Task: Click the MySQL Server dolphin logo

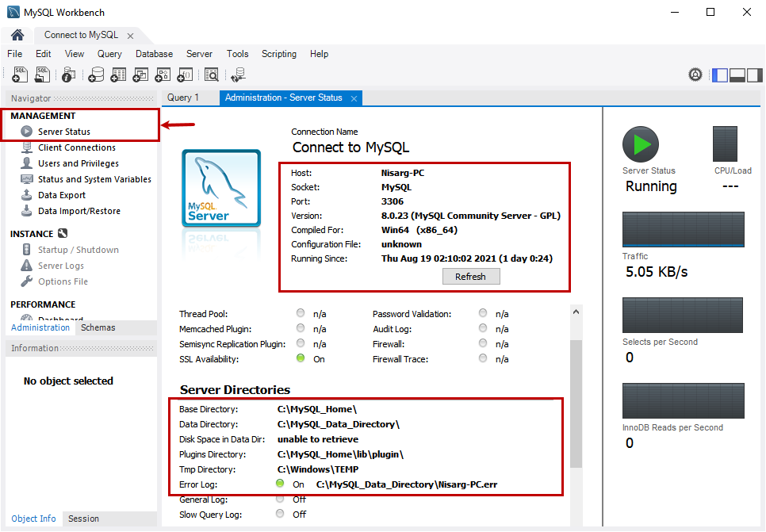Action: point(221,188)
